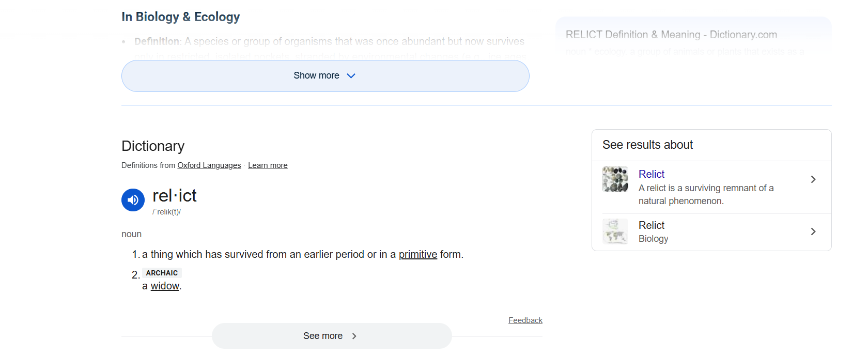Click the right arrow next to See more
The width and height of the screenshot is (868, 355).
click(x=354, y=336)
